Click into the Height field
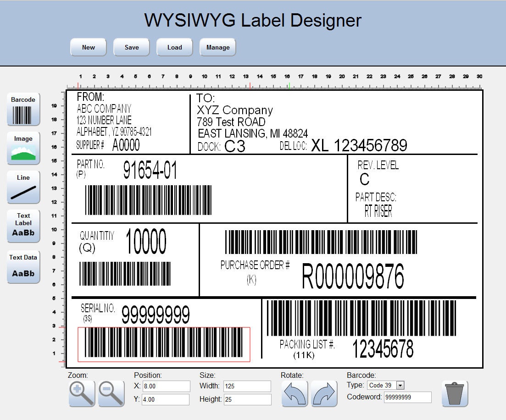 pos(248,399)
